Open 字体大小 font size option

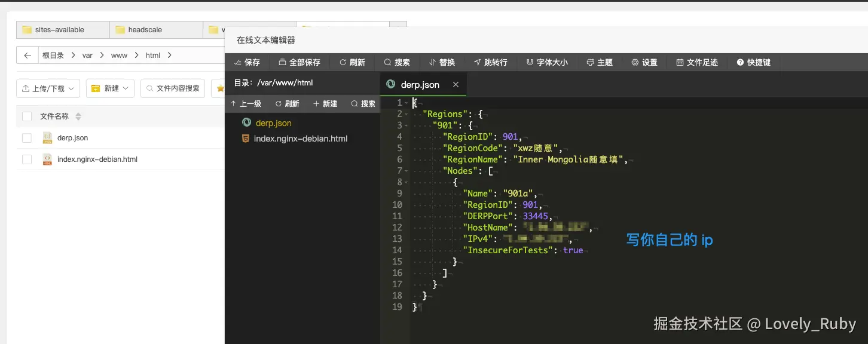[546, 62]
